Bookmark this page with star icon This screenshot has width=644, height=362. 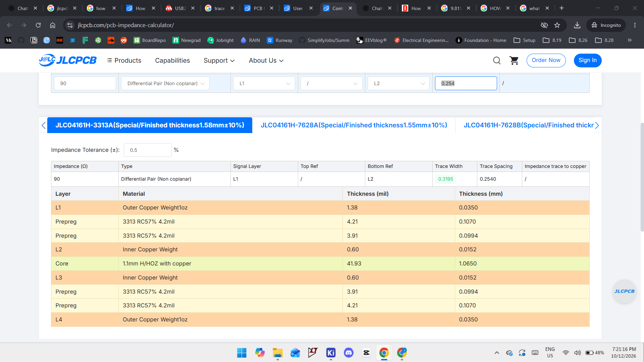tap(557, 25)
